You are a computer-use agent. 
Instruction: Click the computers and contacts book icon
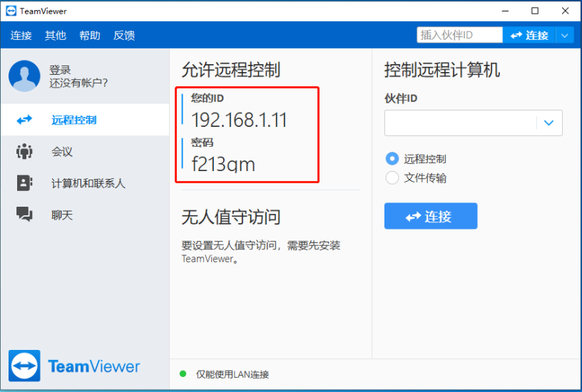[x=25, y=183]
